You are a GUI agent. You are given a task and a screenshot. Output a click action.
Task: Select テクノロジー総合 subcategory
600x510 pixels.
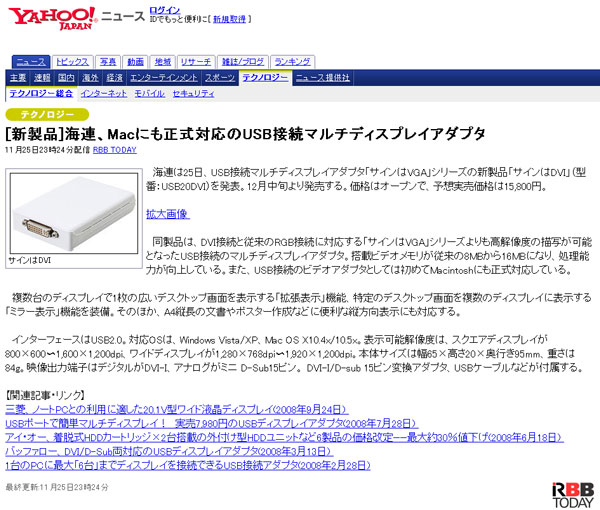41,93
